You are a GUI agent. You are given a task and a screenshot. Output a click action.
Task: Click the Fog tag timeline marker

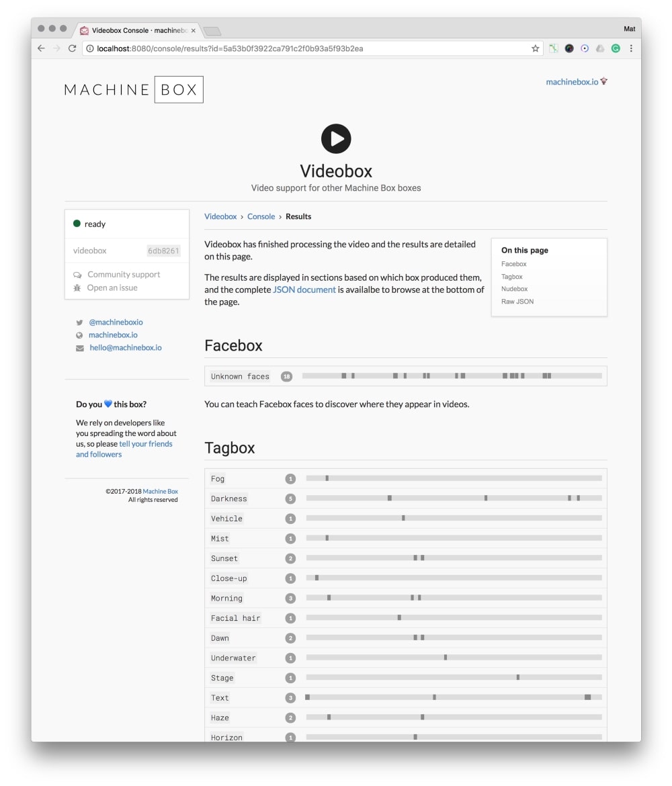[327, 478]
